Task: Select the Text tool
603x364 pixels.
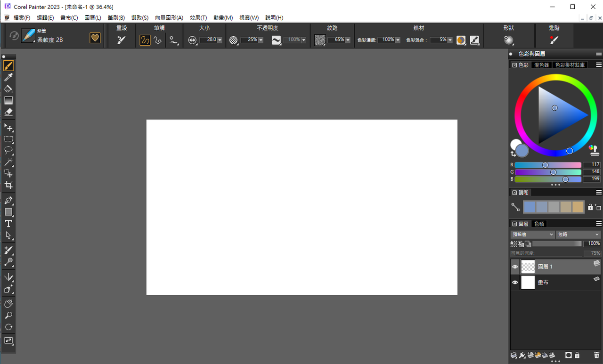Action: click(x=8, y=224)
